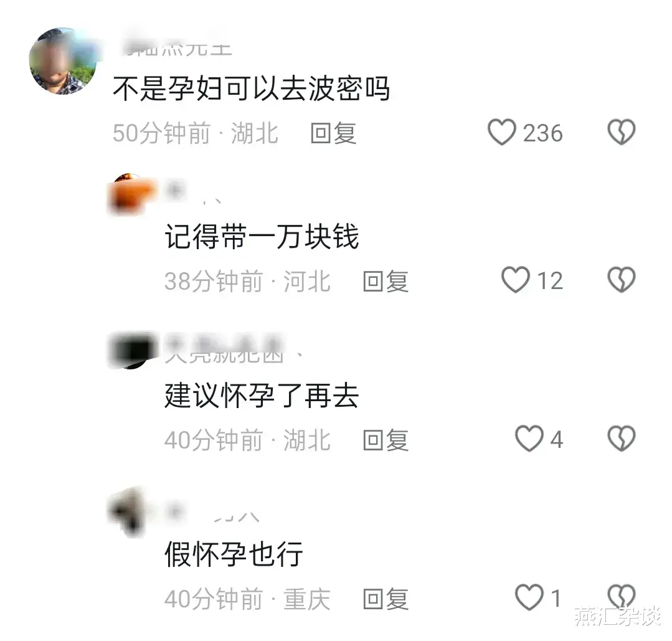Open username above 建议怀孕了再去
The image size is (672, 641).
click(225, 350)
